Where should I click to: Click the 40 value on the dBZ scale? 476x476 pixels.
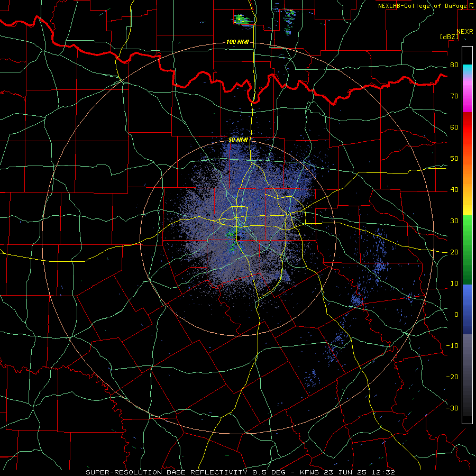pyautogui.click(x=454, y=190)
